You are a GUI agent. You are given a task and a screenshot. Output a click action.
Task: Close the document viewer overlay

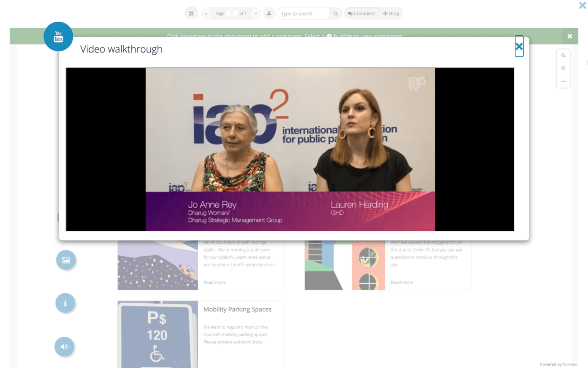coord(582,5)
